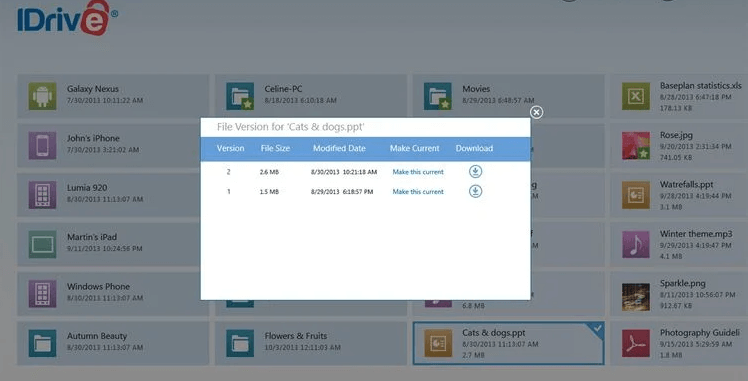Open the Movies starred folder icon
The image size is (748, 381).
tap(438, 96)
